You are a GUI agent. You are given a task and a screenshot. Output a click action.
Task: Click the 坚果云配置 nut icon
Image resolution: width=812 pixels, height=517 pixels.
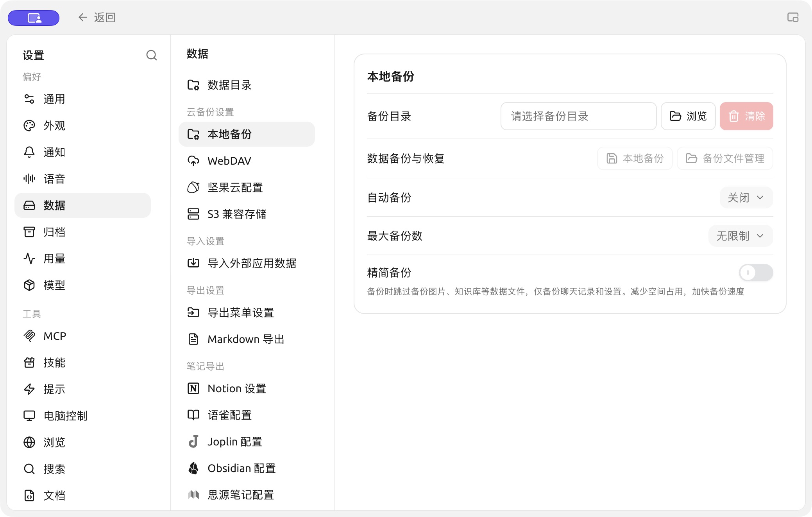(x=193, y=187)
